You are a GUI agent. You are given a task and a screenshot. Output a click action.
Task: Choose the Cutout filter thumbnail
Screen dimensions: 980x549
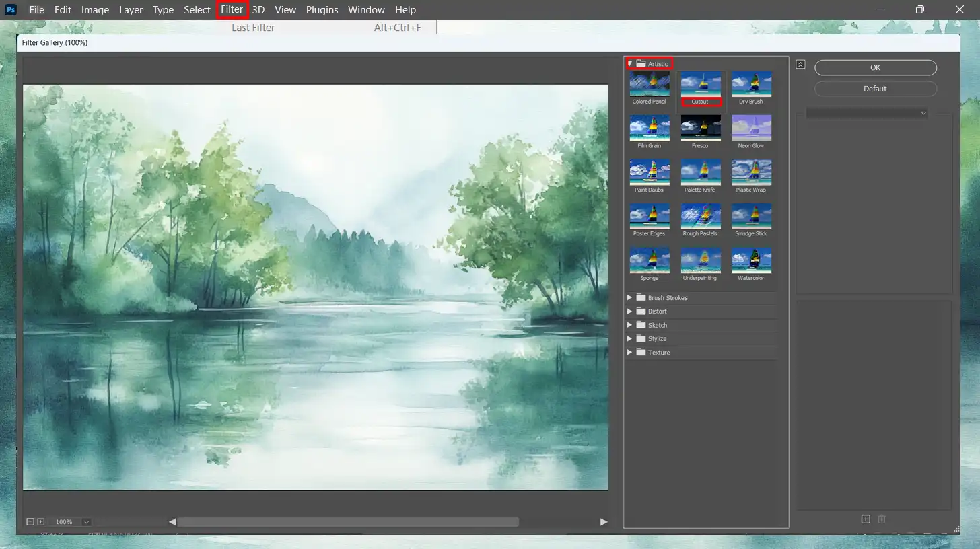(x=701, y=85)
